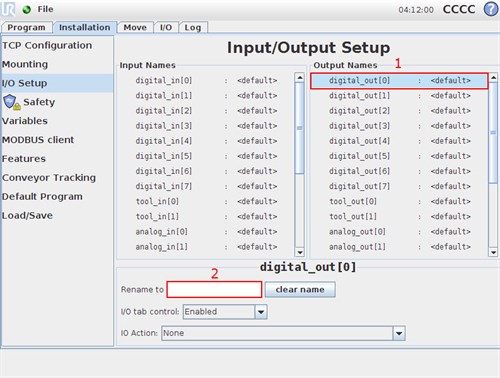The height and width of the screenshot is (378, 500).
Task: Click the clear name button
Action: pos(300,290)
